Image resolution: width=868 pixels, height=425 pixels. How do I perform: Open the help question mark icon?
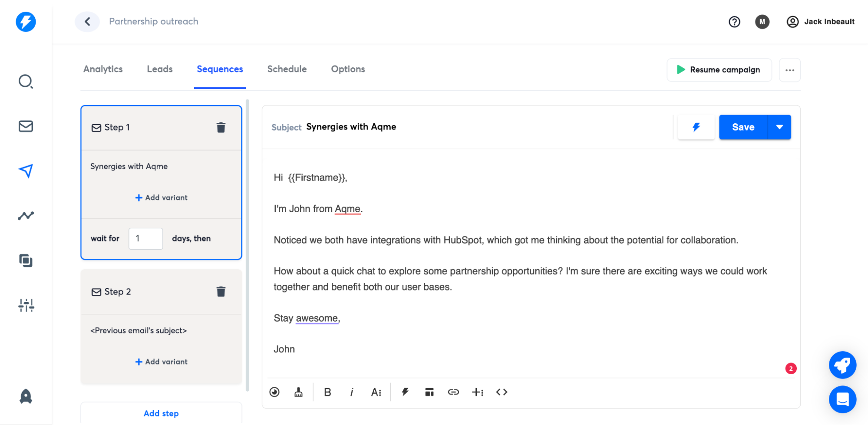point(734,22)
